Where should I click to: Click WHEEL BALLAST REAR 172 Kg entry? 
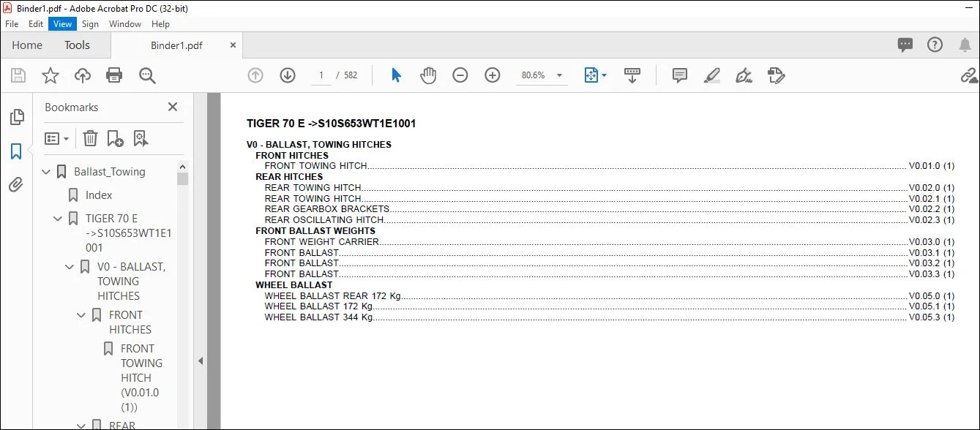click(x=333, y=296)
